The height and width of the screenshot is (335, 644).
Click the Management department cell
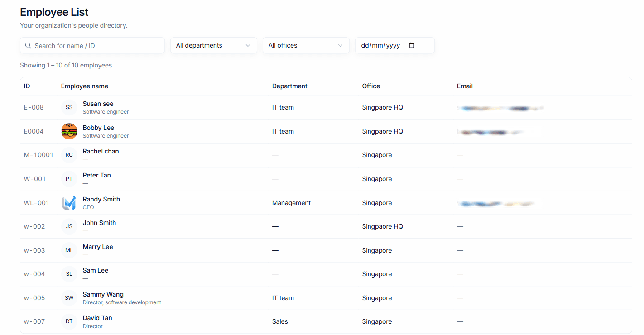pos(291,203)
